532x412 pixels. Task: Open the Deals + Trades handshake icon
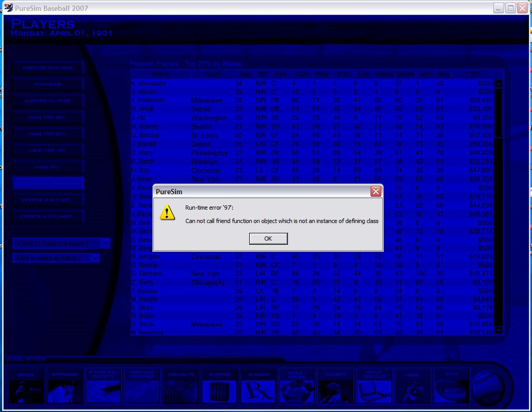point(297,386)
